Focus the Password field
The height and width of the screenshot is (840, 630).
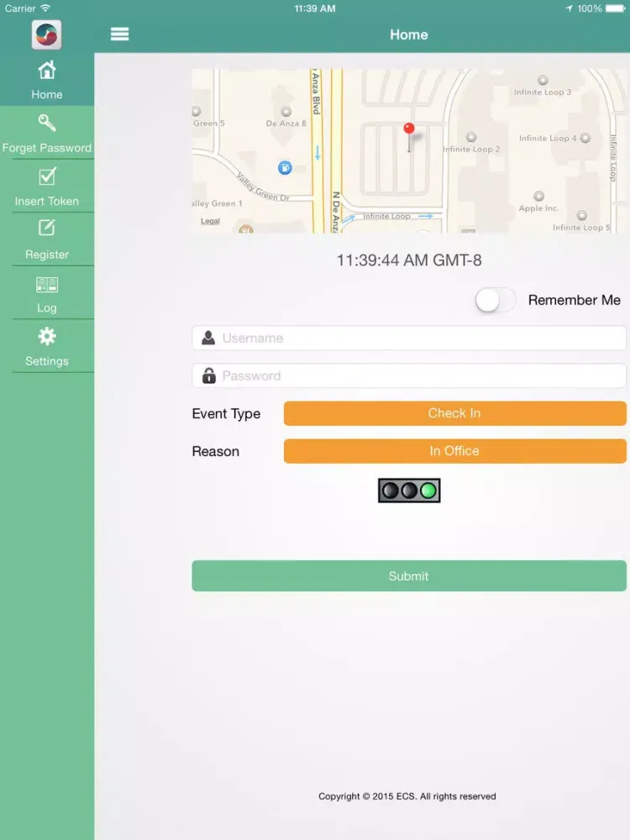coord(409,375)
